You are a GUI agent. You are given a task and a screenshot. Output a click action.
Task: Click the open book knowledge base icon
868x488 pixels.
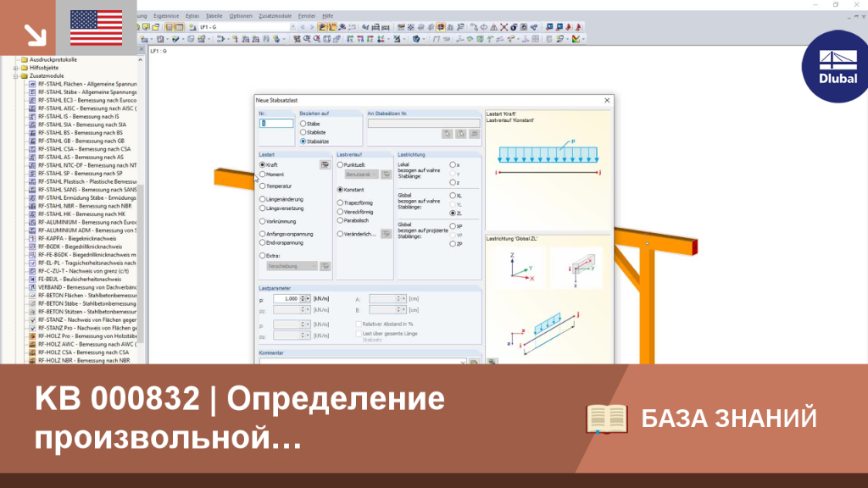coord(607,419)
